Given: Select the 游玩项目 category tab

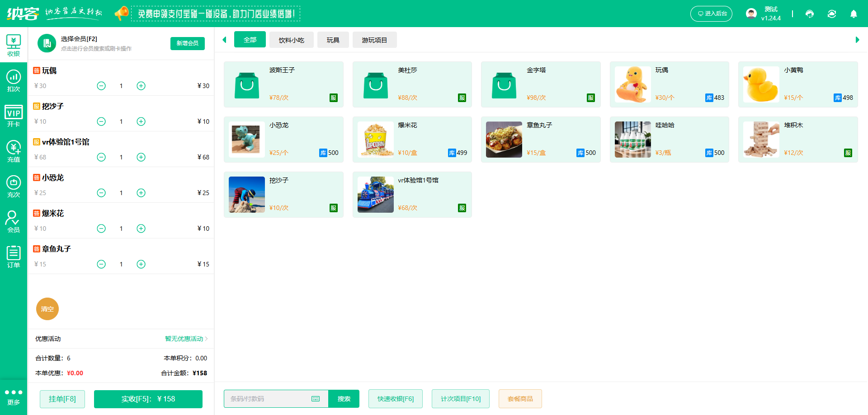Looking at the screenshot, I should [x=375, y=40].
